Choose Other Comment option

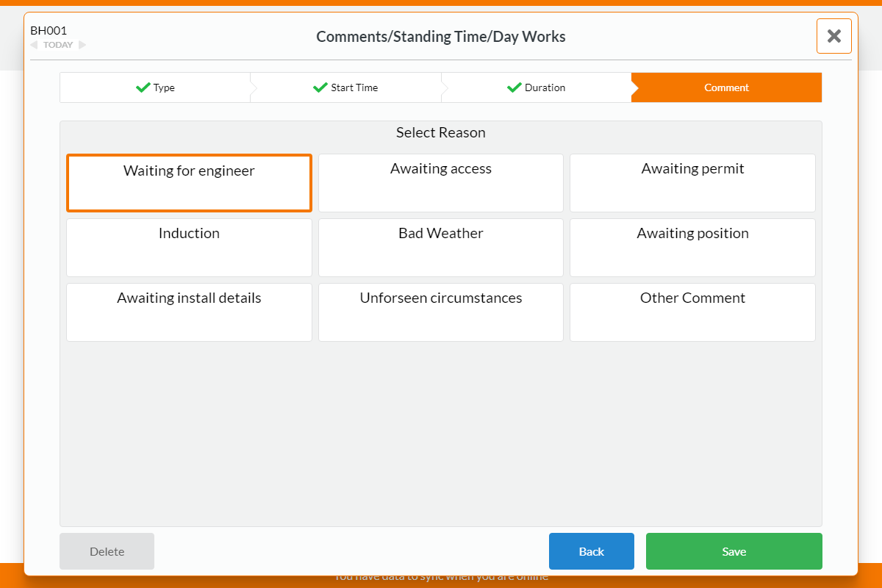pos(692,312)
